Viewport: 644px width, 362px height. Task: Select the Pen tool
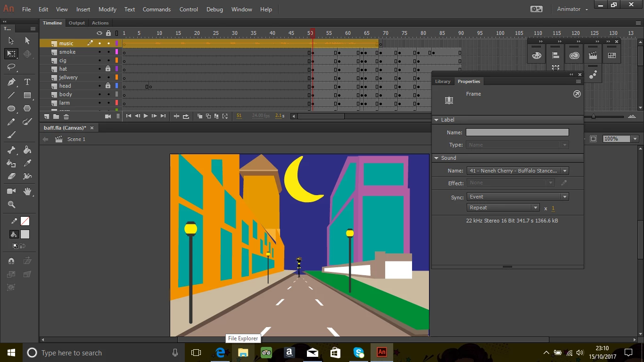(11, 82)
